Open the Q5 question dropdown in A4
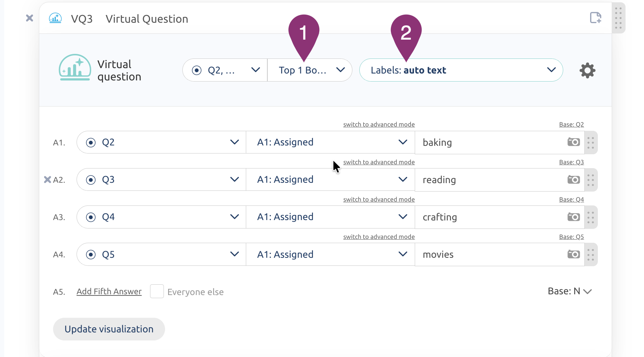Viewport: 644px width, 357px height. 161,254
